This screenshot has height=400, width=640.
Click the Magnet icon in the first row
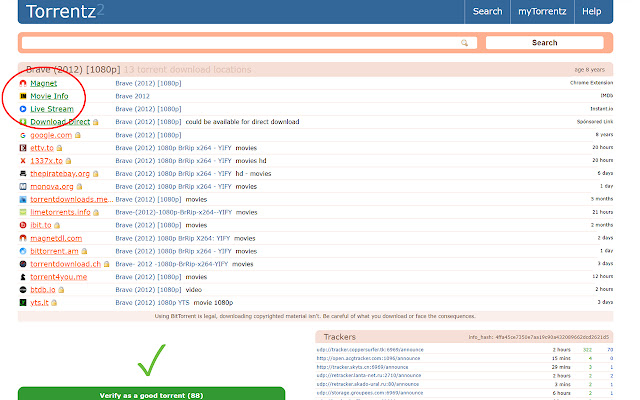pos(23,83)
